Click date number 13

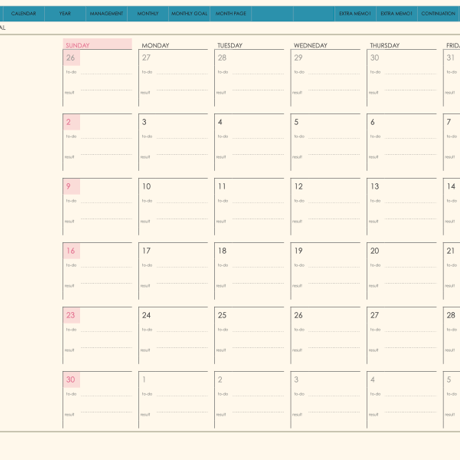point(375,186)
